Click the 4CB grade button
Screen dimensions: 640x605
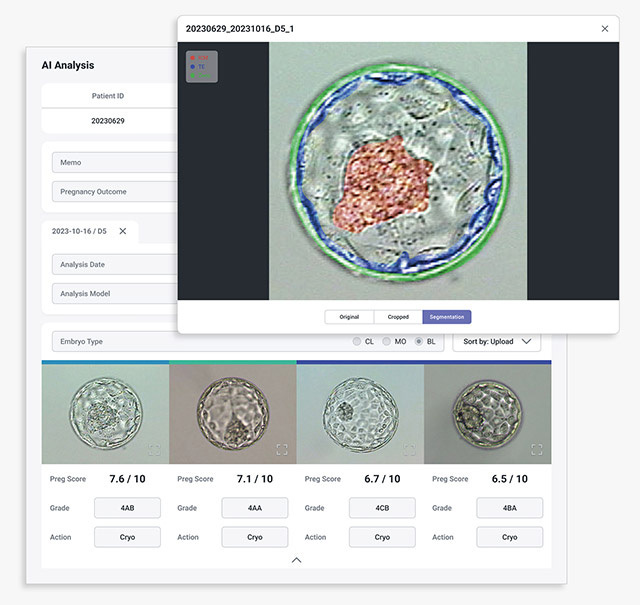(382, 508)
